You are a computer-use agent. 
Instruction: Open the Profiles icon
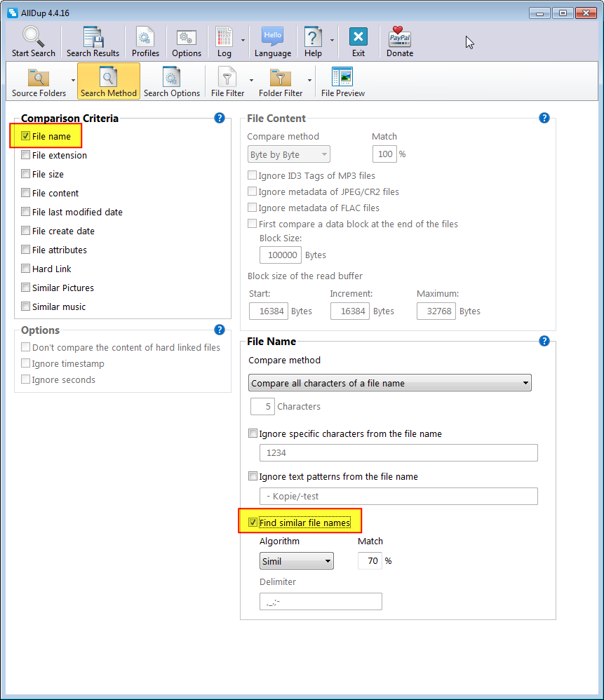point(145,37)
